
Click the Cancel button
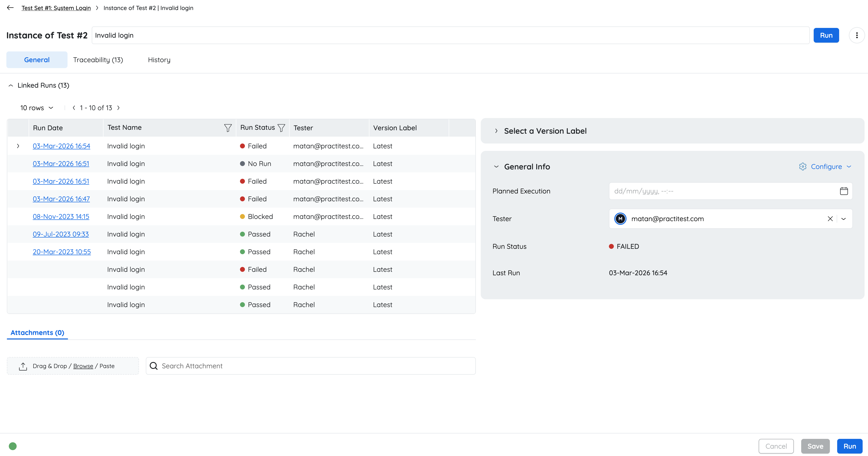776,446
